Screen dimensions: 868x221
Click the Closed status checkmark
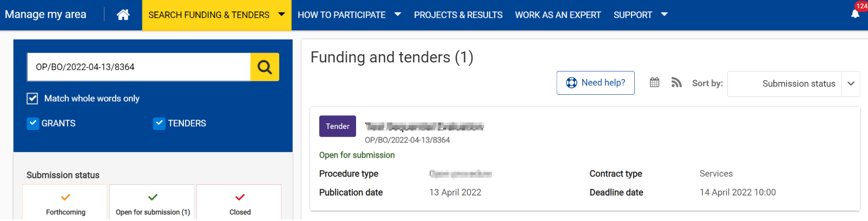point(240,197)
